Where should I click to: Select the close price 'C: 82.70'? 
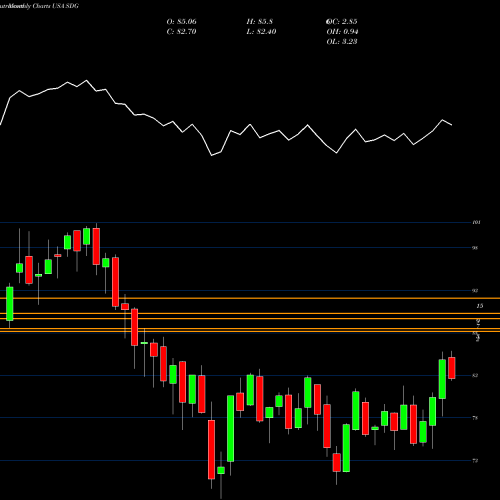click(x=181, y=32)
